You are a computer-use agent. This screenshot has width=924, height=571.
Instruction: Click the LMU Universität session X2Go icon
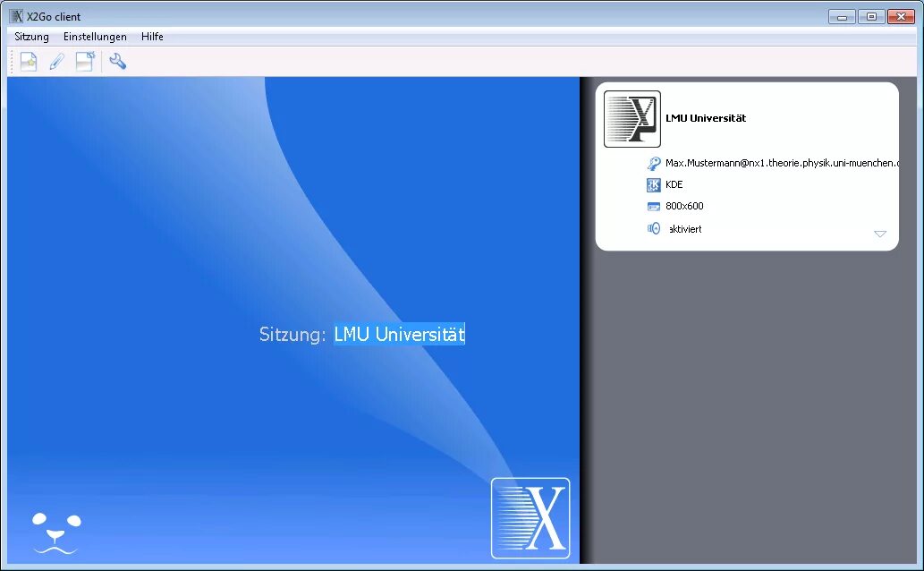(632, 118)
